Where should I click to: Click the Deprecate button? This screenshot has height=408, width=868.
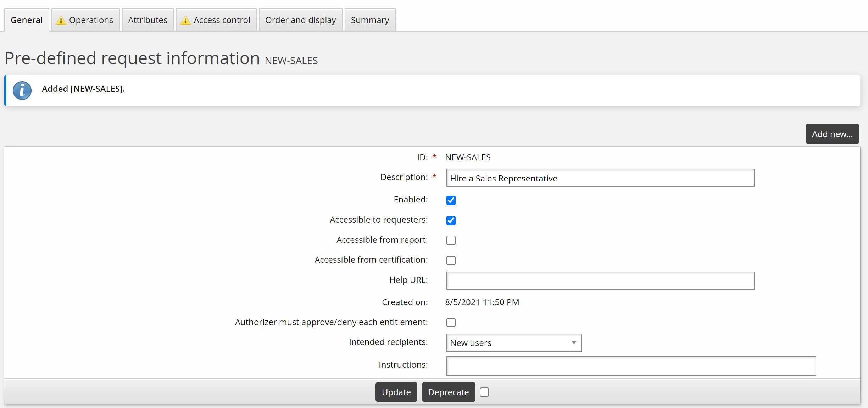click(x=448, y=392)
